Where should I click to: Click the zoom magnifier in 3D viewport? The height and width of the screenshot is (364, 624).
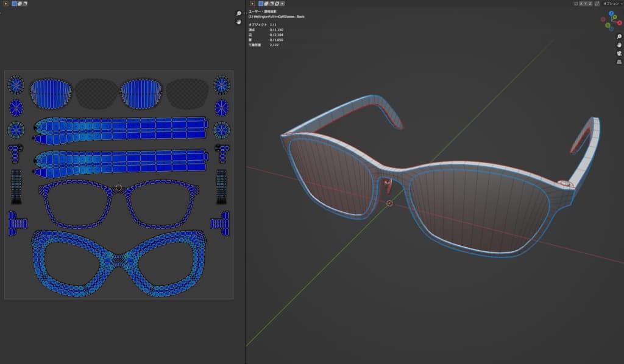point(619,37)
